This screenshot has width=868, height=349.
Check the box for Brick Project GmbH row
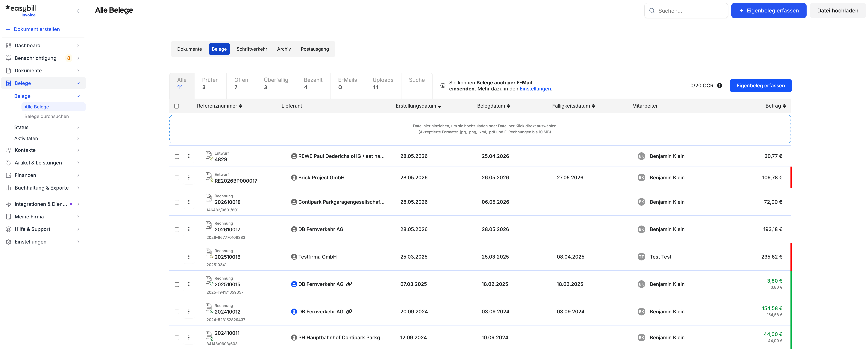click(177, 178)
